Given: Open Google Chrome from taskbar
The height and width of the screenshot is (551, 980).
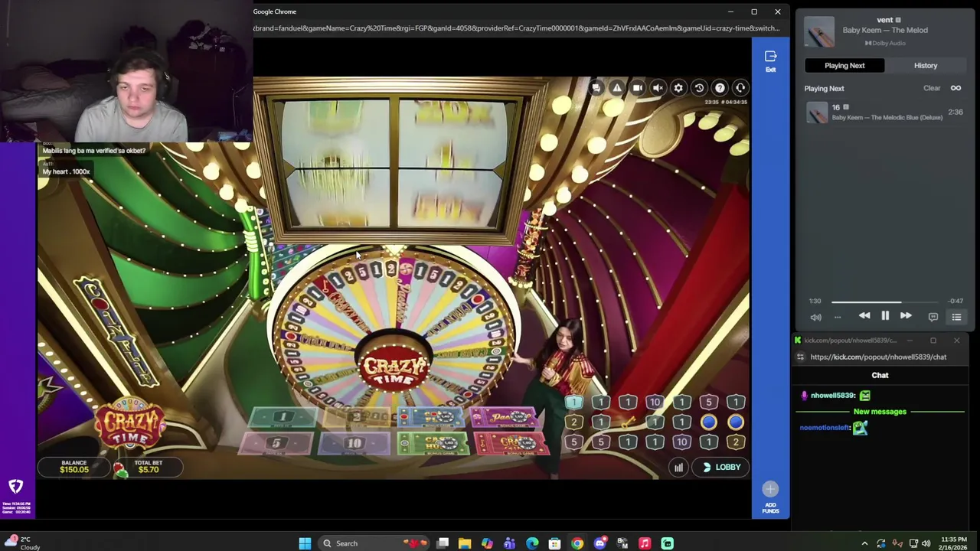Looking at the screenshot, I should click(577, 543).
